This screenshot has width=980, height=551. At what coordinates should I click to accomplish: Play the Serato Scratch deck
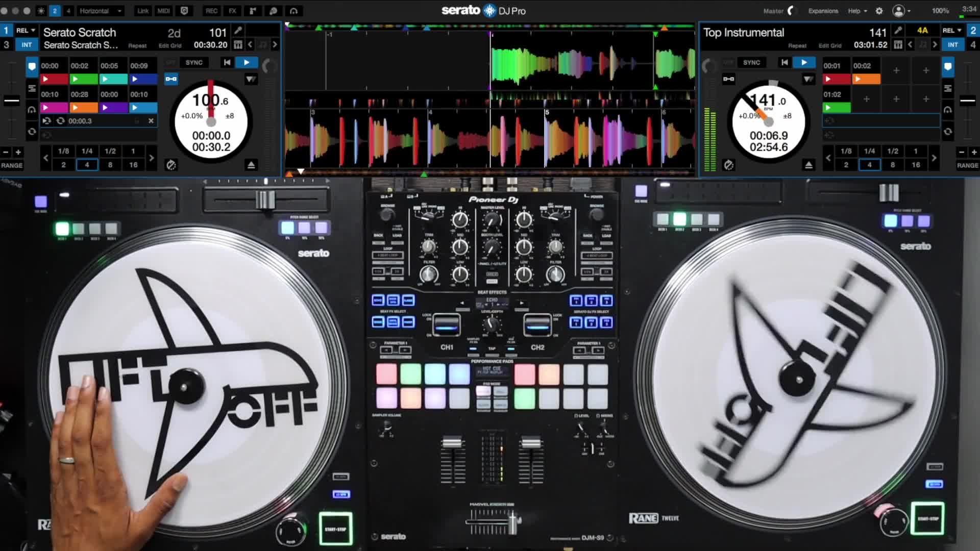[247, 62]
